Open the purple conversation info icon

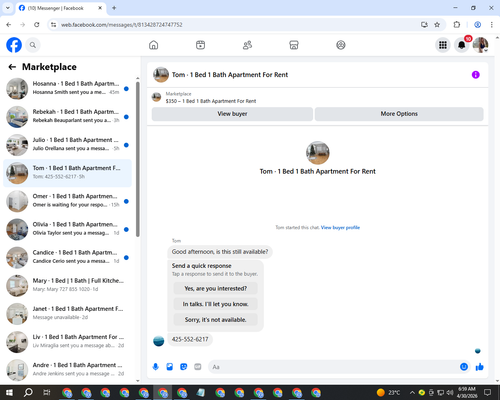coord(476,75)
